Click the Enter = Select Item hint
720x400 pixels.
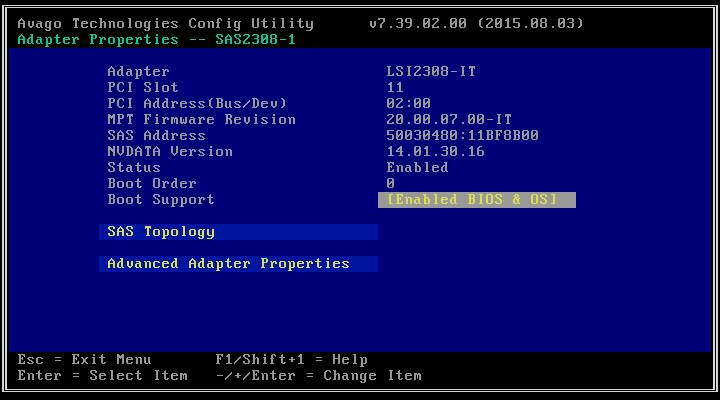click(102, 376)
